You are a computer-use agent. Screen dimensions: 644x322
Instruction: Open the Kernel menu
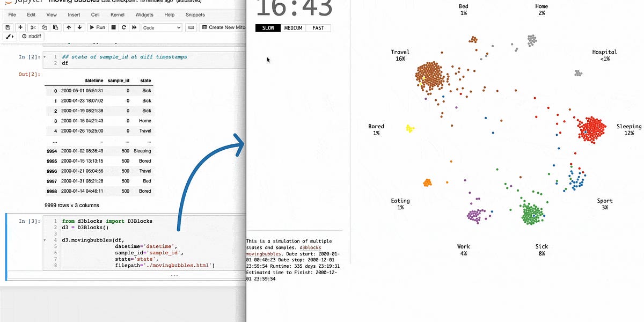coord(116,14)
